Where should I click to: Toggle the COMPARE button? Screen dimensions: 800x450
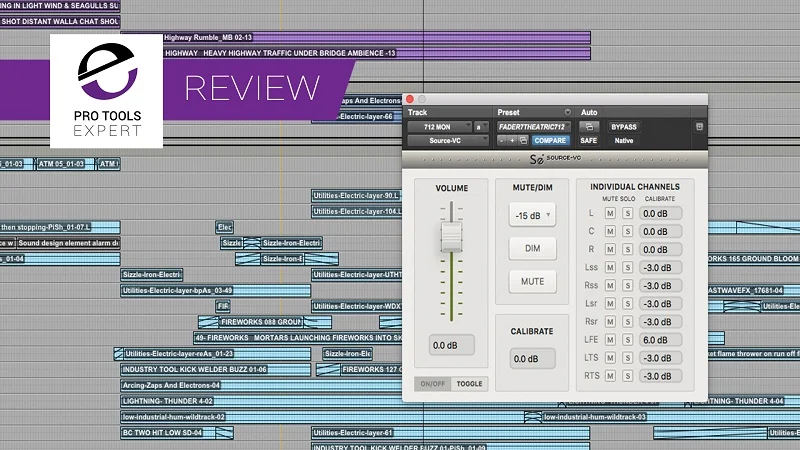coord(550,140)
